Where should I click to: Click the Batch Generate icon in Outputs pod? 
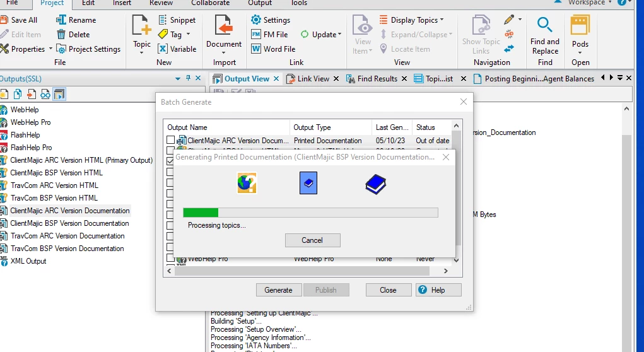point(59,95)
